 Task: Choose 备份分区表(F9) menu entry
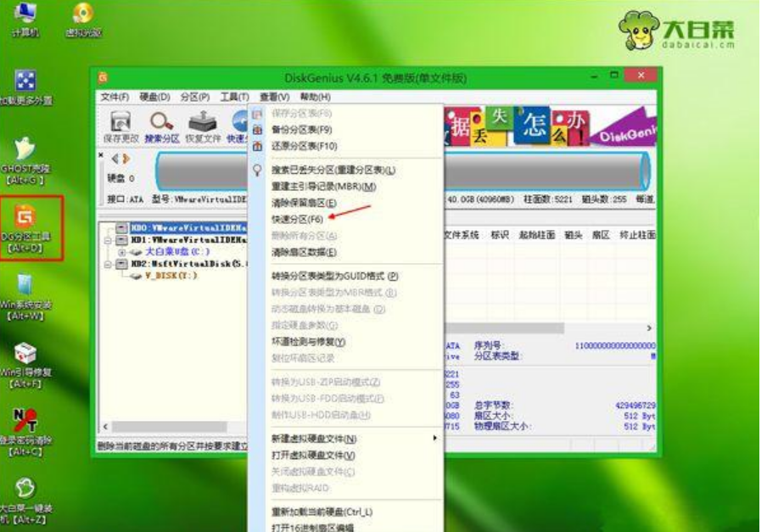click(301, 130)
